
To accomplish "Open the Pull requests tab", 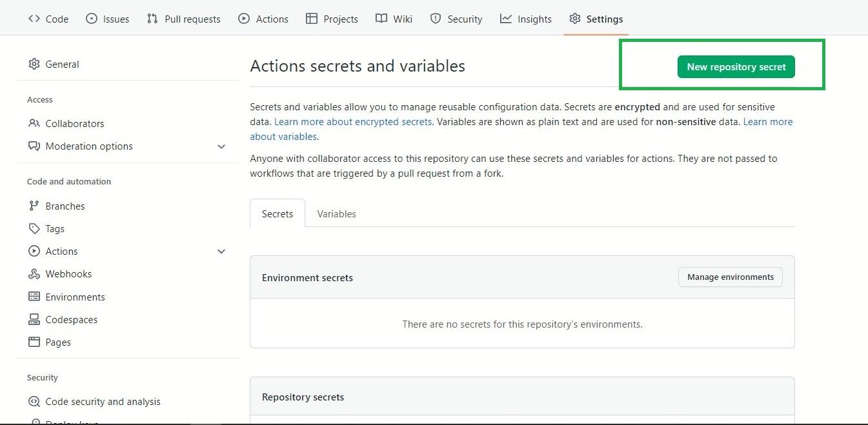I will pos(184,19).
